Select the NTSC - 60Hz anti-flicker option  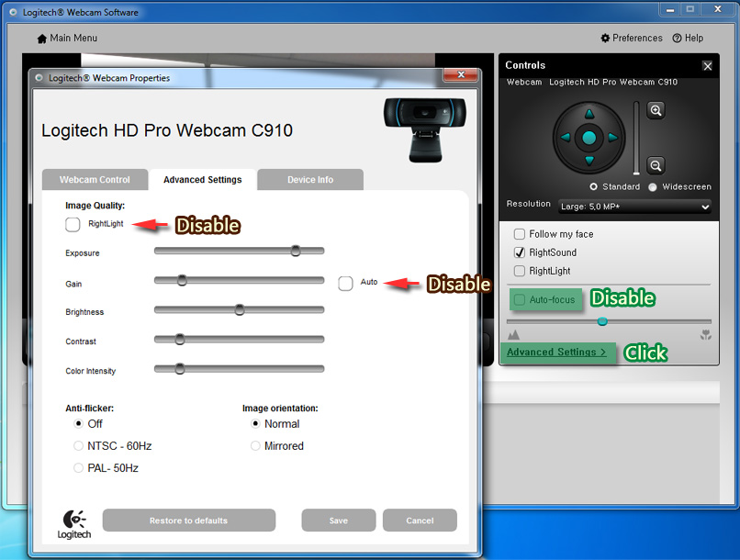coord(79,446)
